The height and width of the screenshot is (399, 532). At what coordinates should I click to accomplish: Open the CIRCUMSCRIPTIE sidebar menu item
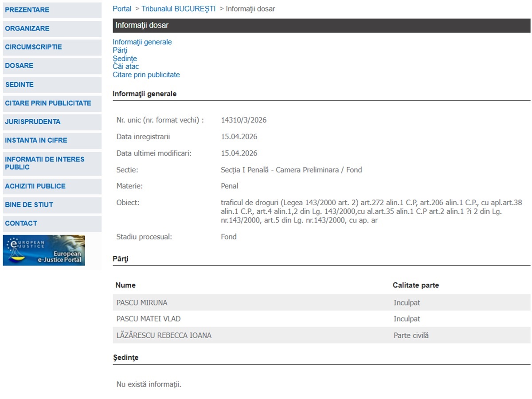click(x=52, y=47)
